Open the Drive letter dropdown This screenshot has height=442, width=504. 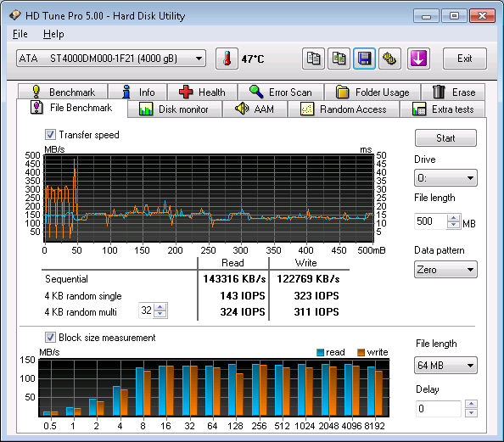445,178
